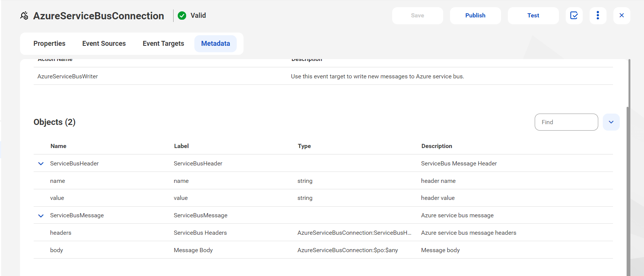Select the Metadata tab
Viewport: 644px width, 276px height.
(x=216, y=44)
